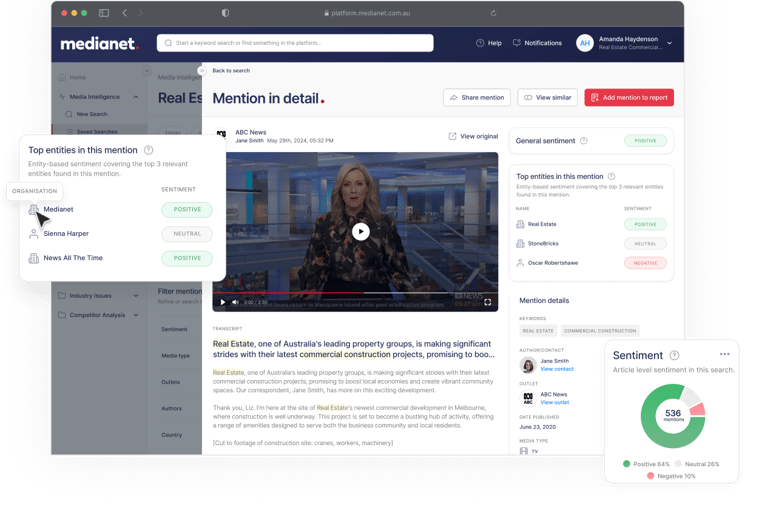The image size is (762, 525).
Task: Select the Oscar Robertshawe entity row
Action: [591, 263]
